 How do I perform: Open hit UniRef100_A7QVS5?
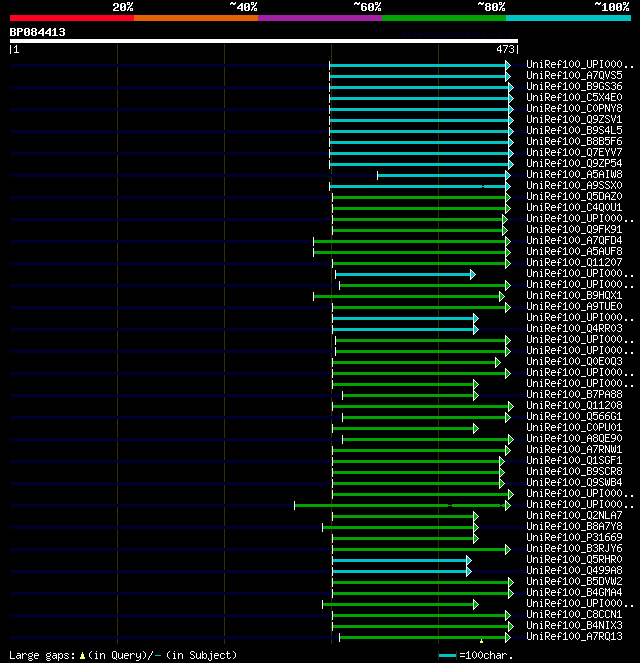[574, 76]
